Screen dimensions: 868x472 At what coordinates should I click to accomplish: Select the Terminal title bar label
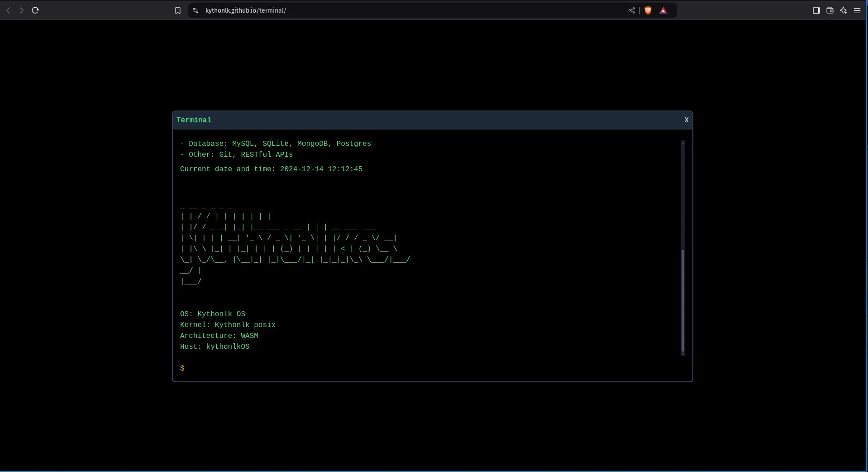click(x=194, y=120)
